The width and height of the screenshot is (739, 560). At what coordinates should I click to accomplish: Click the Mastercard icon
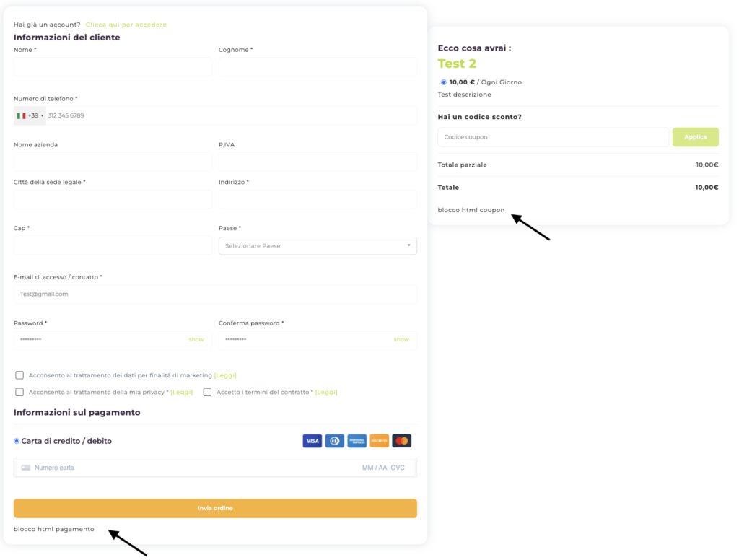tap(401, 441)
